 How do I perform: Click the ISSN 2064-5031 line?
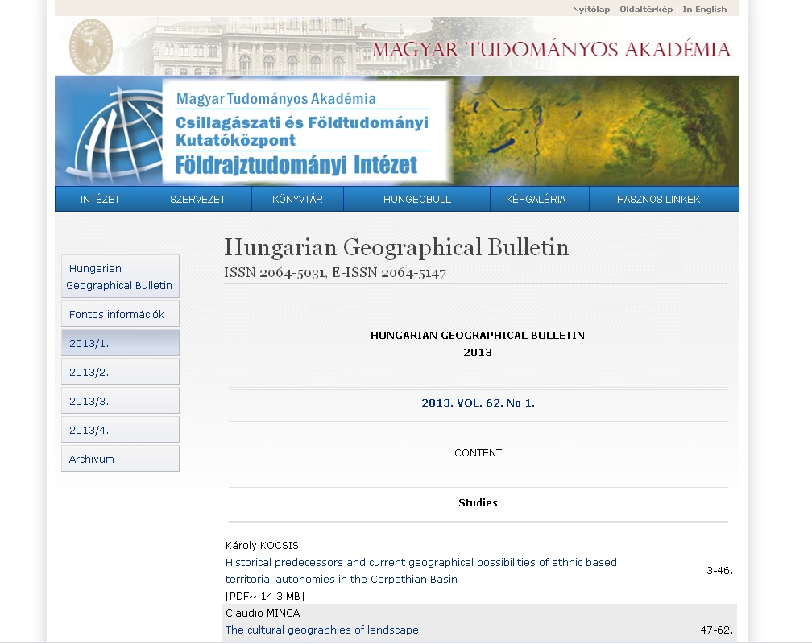335,273
